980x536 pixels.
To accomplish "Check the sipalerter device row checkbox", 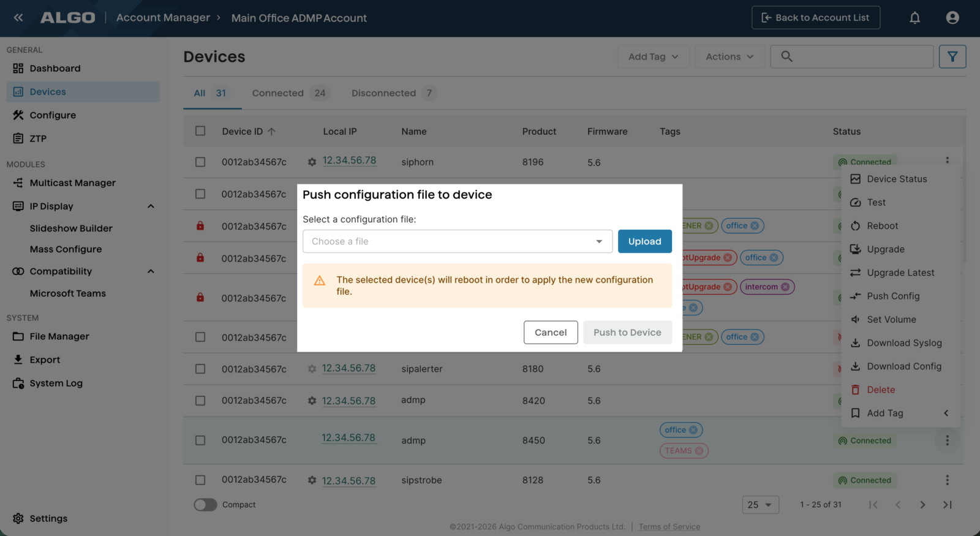I will click(200, 369).
